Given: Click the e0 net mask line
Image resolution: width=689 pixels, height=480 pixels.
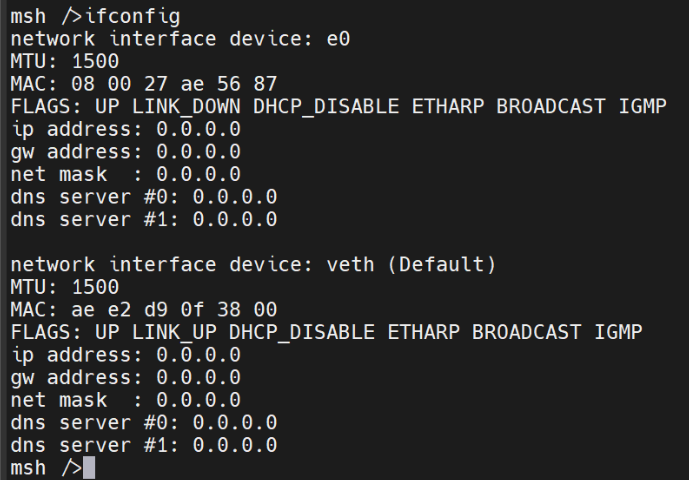Looking at the screenshot, I should tap(125, 174).
